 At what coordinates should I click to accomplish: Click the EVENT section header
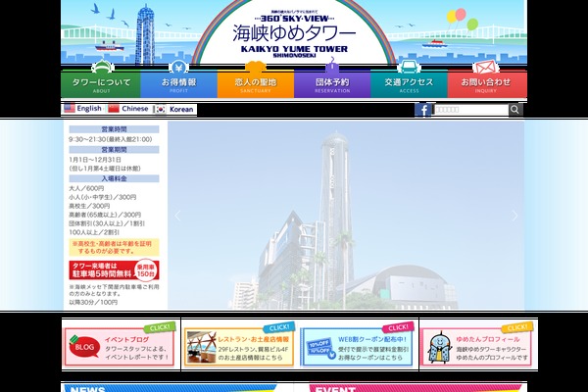click(416, 387)
